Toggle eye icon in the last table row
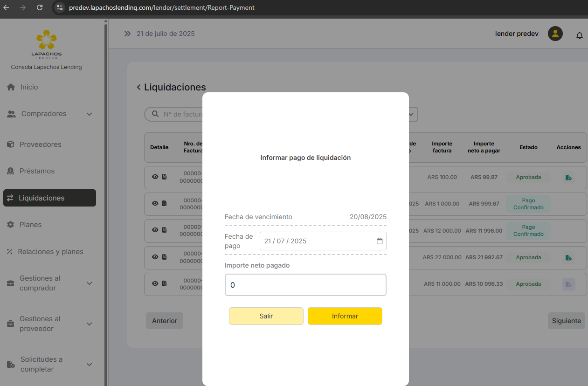The width and height of the screenshot is (588, 386). coord(155,283)
